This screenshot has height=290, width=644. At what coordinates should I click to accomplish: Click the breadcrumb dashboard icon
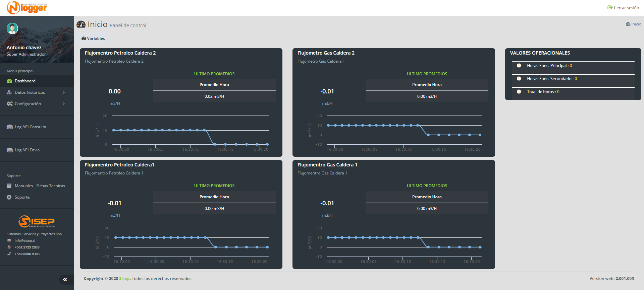[x=628, y=24]
